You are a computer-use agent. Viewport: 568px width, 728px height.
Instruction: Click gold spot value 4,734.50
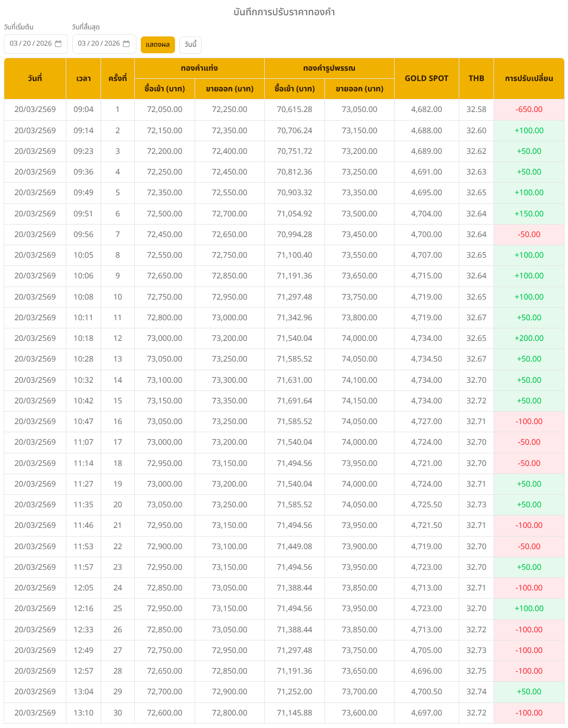426,359
